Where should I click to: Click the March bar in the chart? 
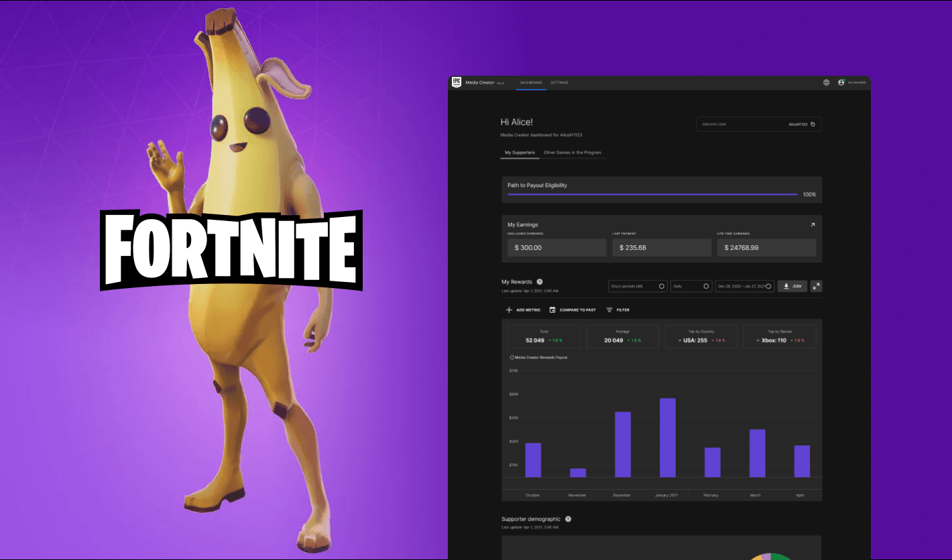coord(757,453)
